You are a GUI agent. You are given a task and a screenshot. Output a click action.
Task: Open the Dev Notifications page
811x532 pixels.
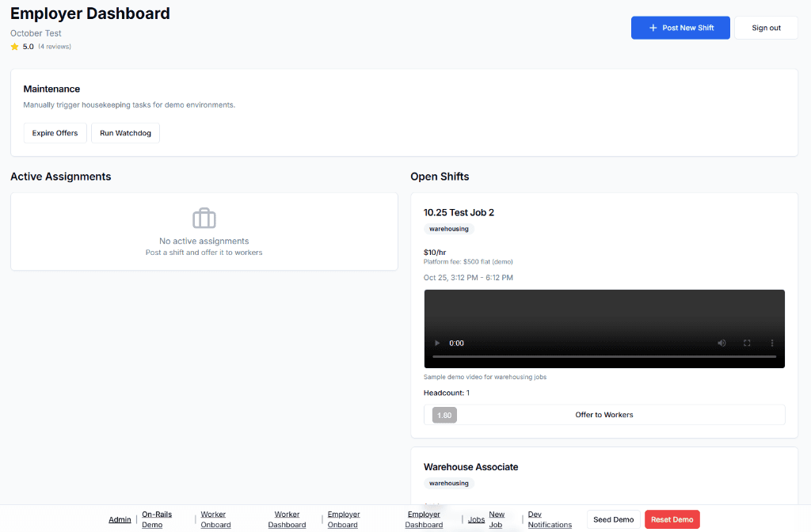coord(550,519)
